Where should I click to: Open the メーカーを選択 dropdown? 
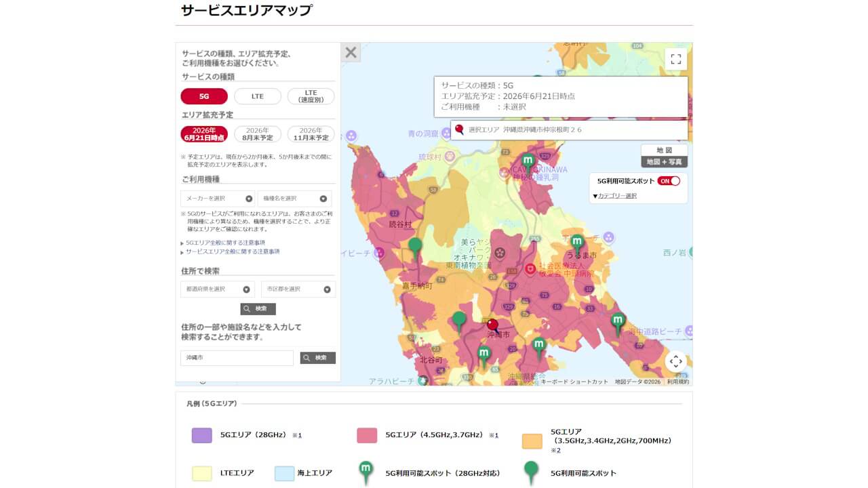(218, 199)
